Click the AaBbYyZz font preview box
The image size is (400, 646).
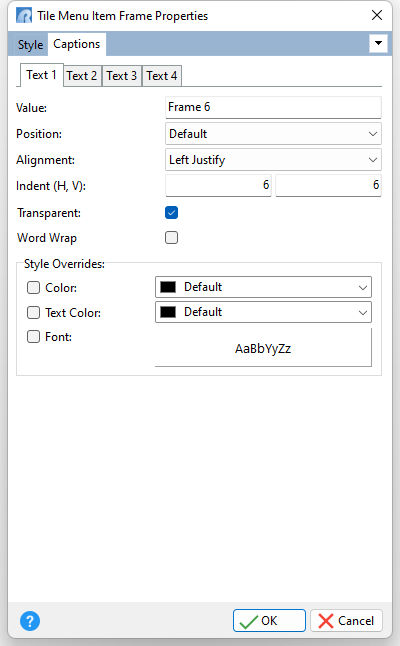click(x=263, y=347)
